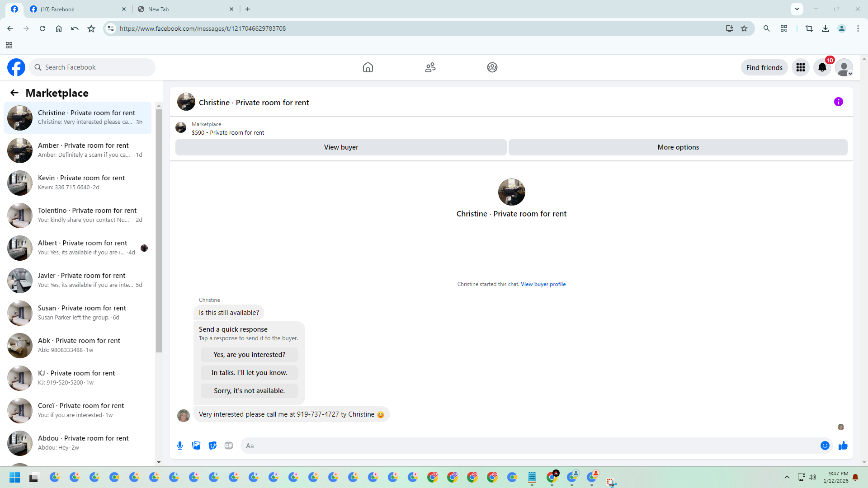
Task: Click the View buyer button
Action: coord(340,147)
